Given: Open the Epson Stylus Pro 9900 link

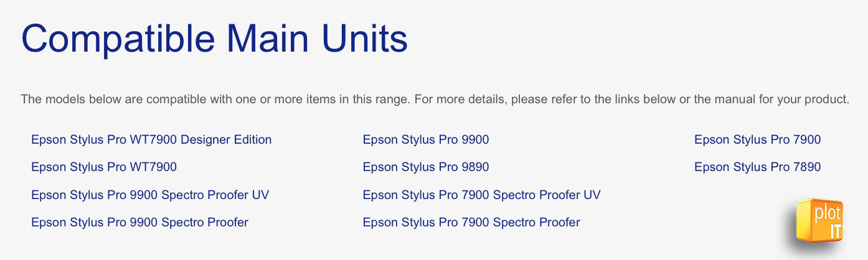Looking at the screenshot, I should click(x=426, y=139).
